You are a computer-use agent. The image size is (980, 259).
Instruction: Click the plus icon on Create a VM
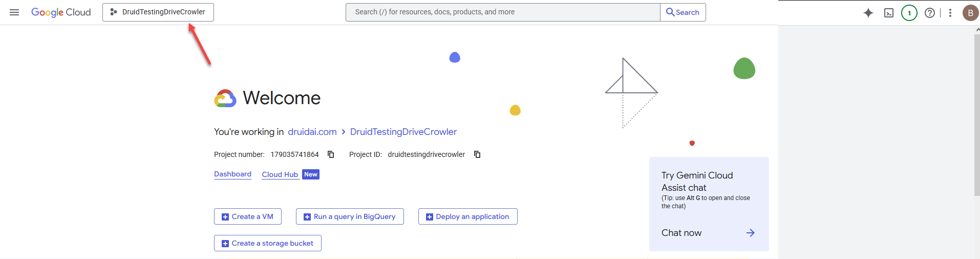click(225, 217)
